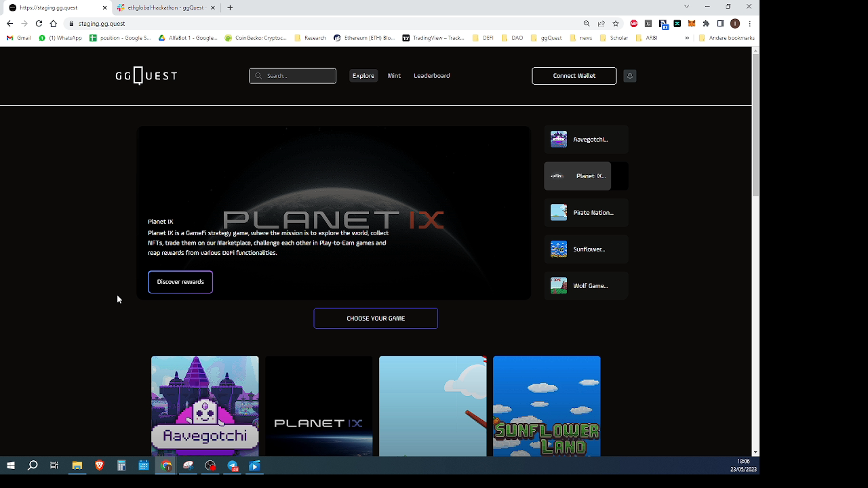Open the CoinGecko bookmark
868x488 pixels.
[x=256, y=38]
